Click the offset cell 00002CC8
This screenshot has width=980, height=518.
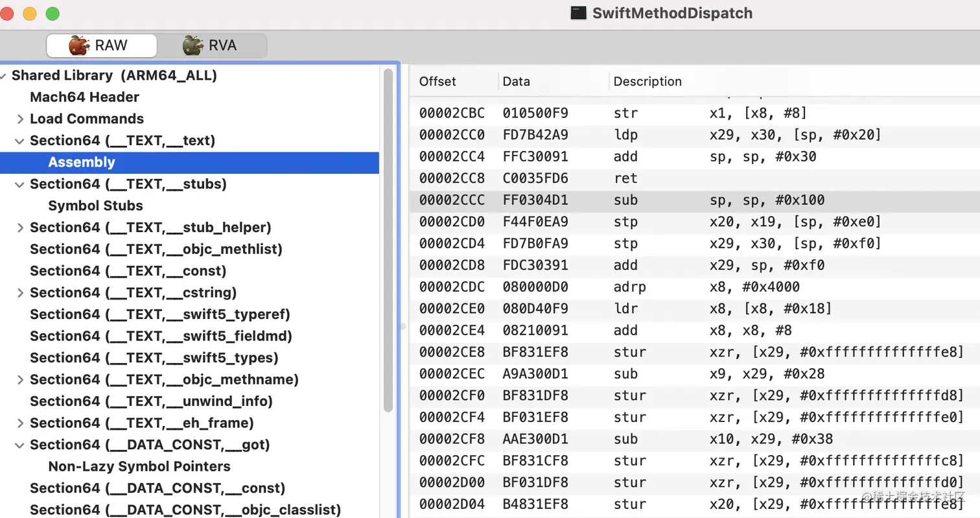click(x=452, y=178)
